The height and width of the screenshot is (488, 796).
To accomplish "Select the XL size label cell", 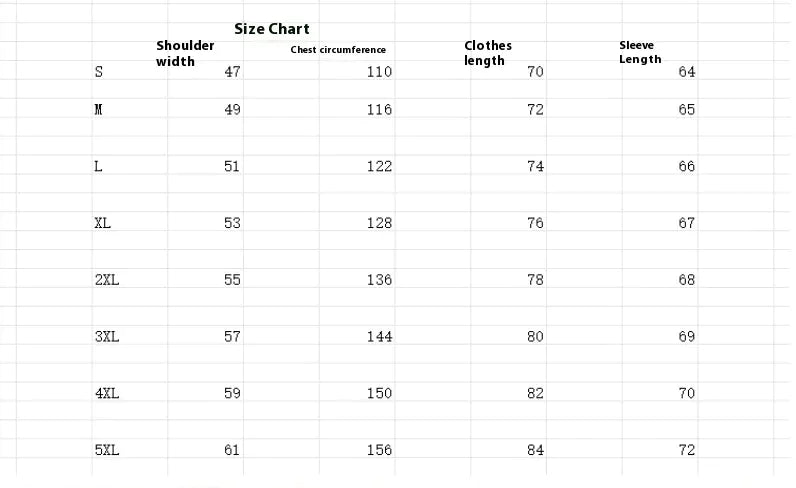I will point(102,223).
